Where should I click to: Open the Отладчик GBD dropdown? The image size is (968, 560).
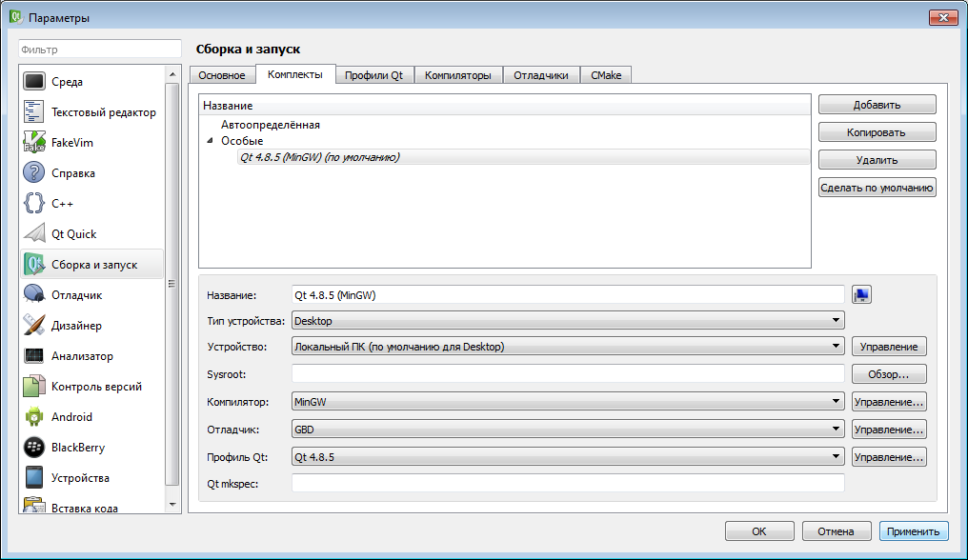click(568, 430)
